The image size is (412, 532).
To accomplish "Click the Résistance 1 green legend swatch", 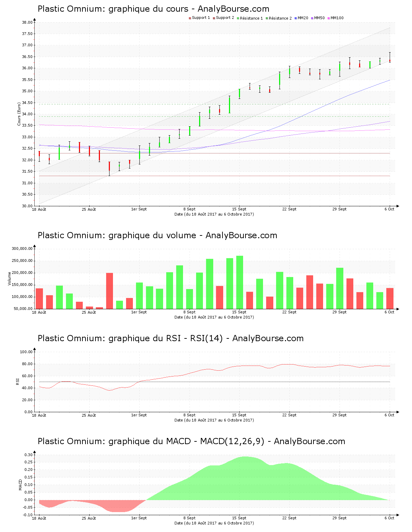I will 238,18.
